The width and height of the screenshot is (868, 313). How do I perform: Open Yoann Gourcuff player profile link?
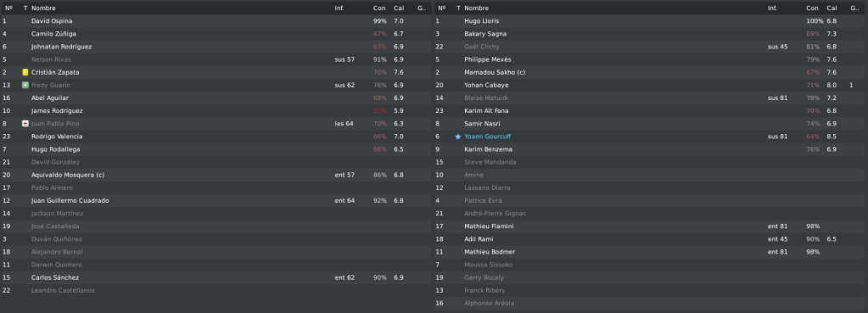coord(487,137)
